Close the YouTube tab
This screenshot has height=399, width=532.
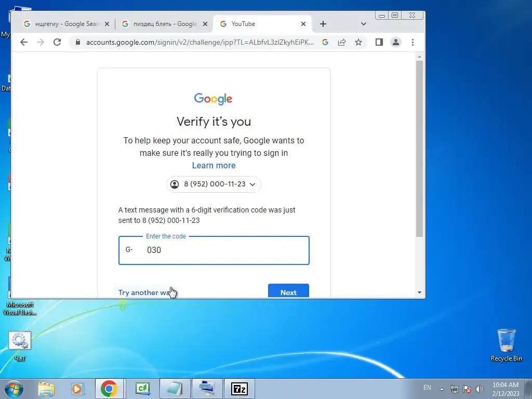tap(303, 24)
